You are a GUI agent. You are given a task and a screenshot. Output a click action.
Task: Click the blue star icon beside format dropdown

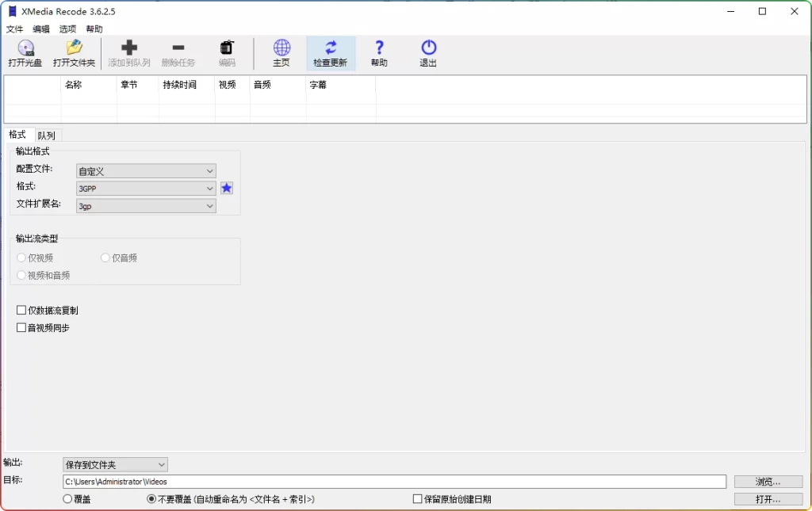(x=227, y=188)
